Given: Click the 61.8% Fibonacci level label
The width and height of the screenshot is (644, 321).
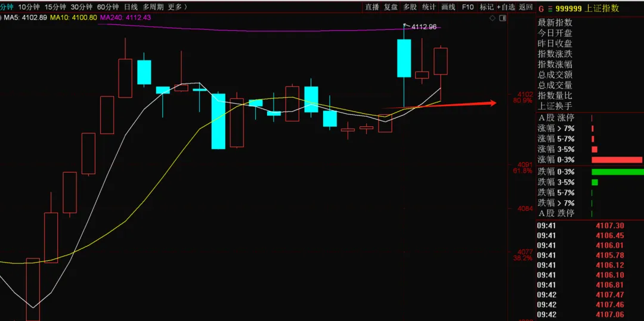Looking at the screenshot, I should pyautogui.click(x=522, y=170).
